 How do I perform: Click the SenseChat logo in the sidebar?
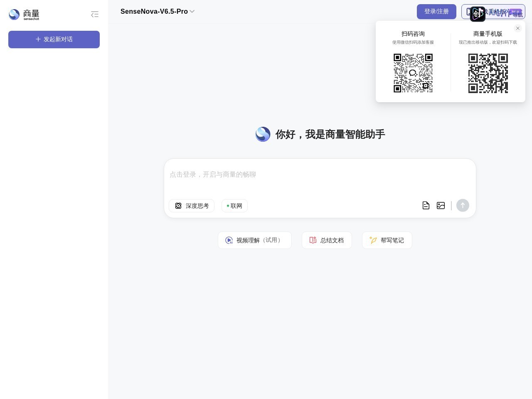24,15
